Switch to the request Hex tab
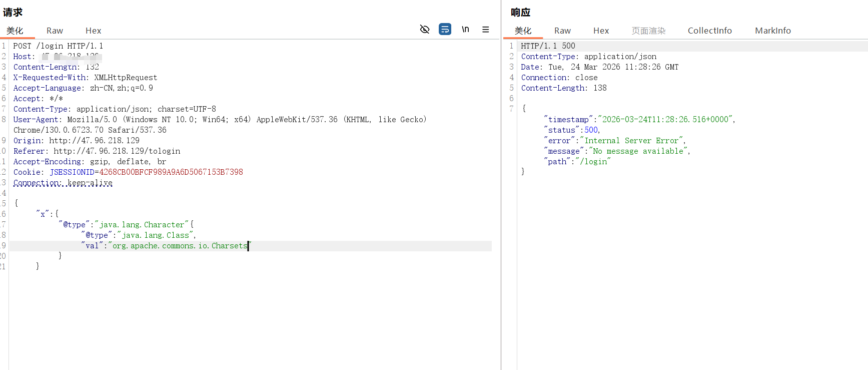Screen dimensions: 868x370 (x=93, y=31)
